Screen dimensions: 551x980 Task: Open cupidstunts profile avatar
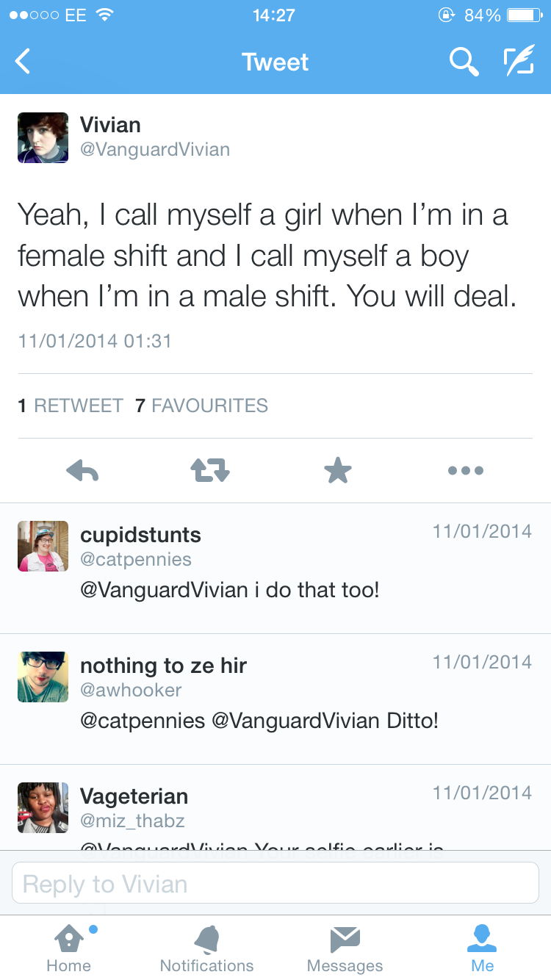43,546
